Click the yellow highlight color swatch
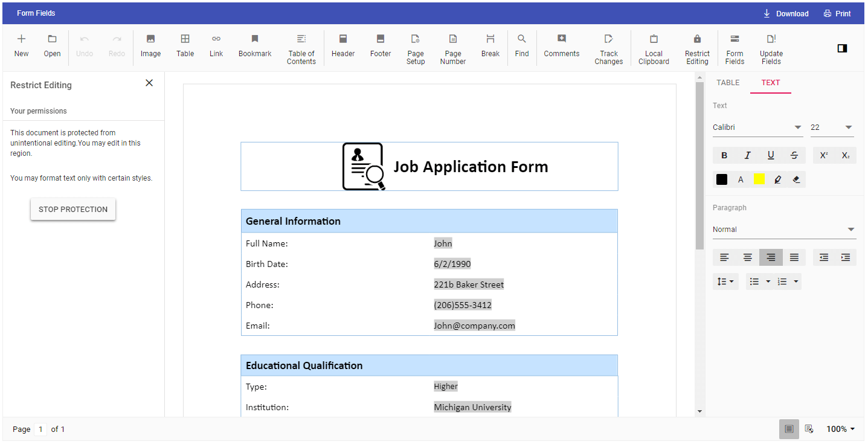The height and width of the screenshot is (444, 868). pyautogui.click(x=759, y=179)
